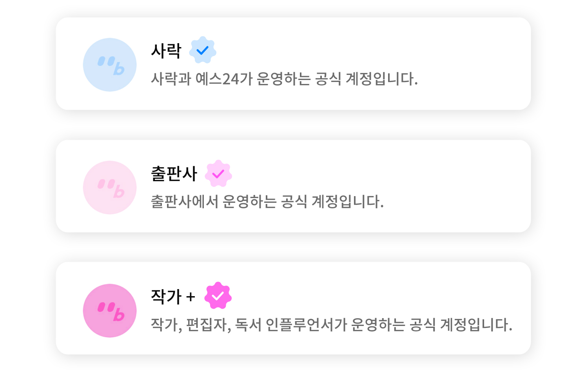Image resolution: width=588 pixels, height=375 pixels.
Task: Click the white checkmark inside the 작가 + badge
Action: click(218, 296)
